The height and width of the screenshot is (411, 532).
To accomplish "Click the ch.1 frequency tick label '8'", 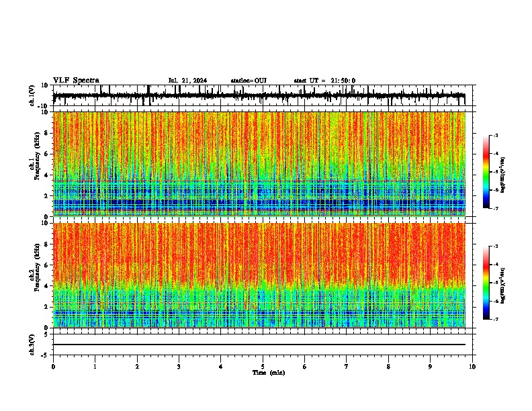I will 46,133.
